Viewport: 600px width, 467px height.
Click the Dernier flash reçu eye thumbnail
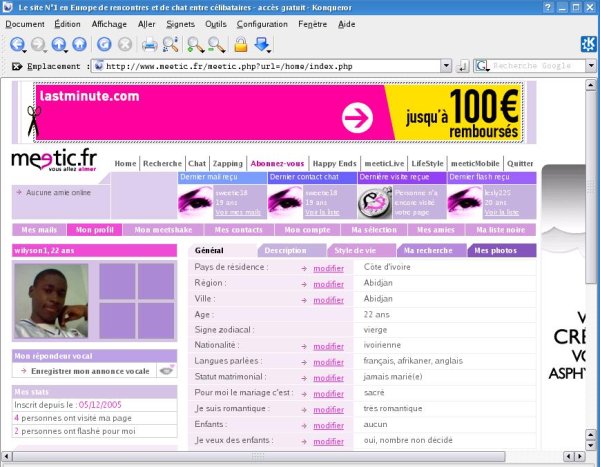465,202
